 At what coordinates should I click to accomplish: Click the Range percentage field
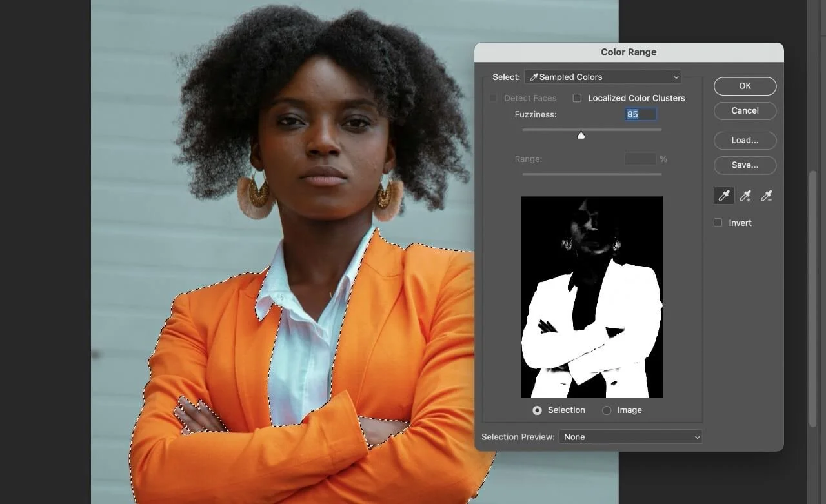641,159
